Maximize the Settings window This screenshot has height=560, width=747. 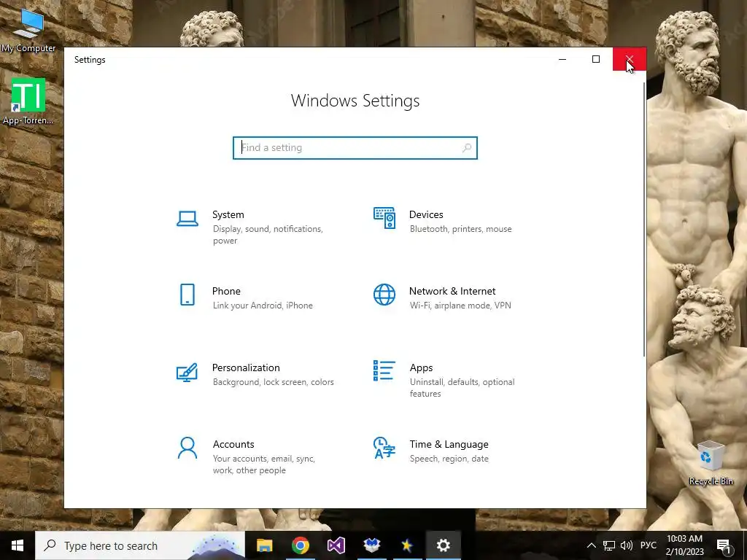tap(596, 59)
